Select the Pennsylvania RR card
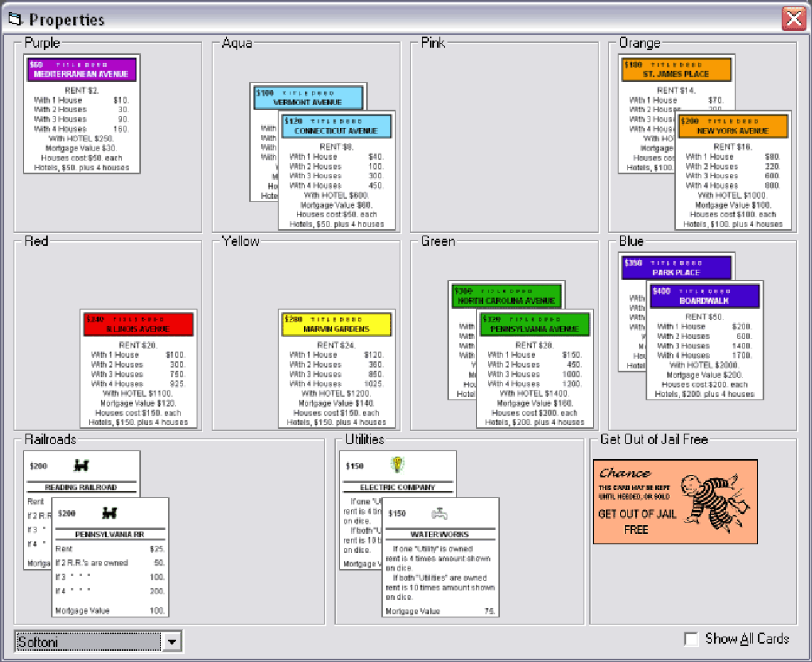 (111, 558)
